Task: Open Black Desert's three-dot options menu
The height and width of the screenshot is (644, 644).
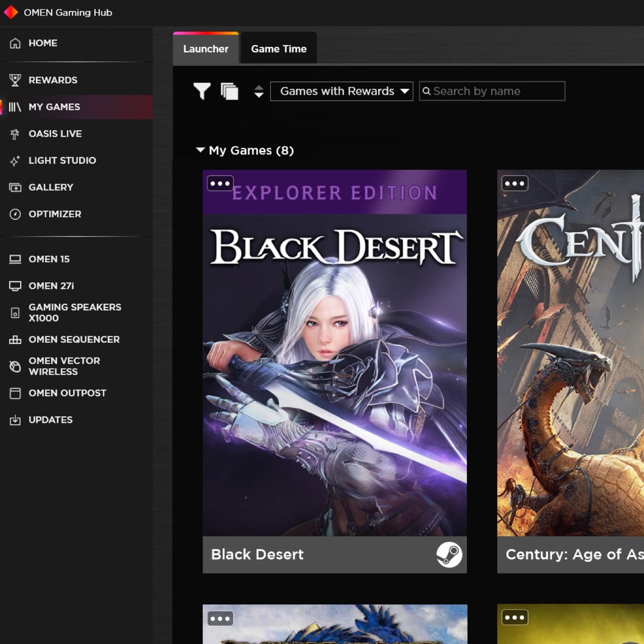Action: tap(220, 183)
